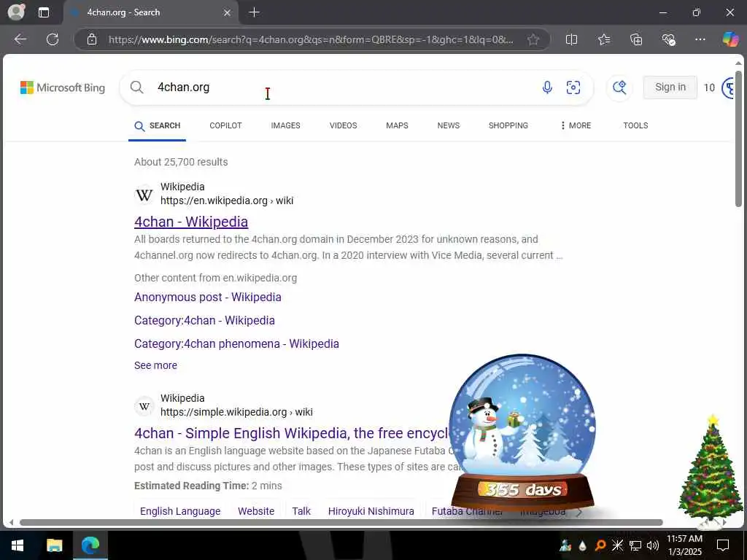This screenshot has height=560, width=747.
Task: Click the Sign in button
Action: click(x=670, y=87)
